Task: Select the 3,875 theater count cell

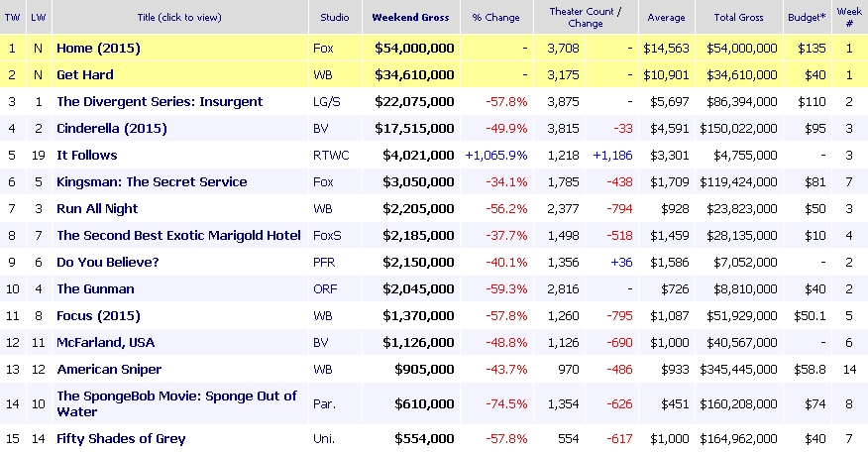Action: click(563, 102)
